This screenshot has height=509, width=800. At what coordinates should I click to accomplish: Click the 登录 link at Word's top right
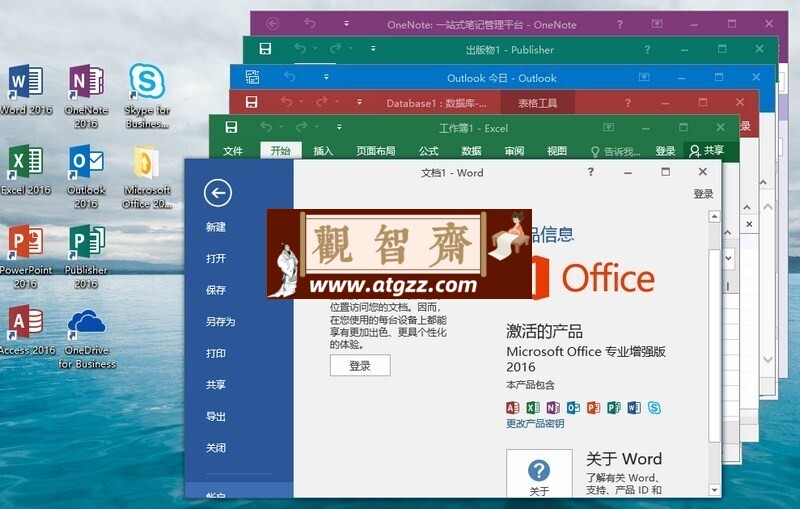point(703,194)
